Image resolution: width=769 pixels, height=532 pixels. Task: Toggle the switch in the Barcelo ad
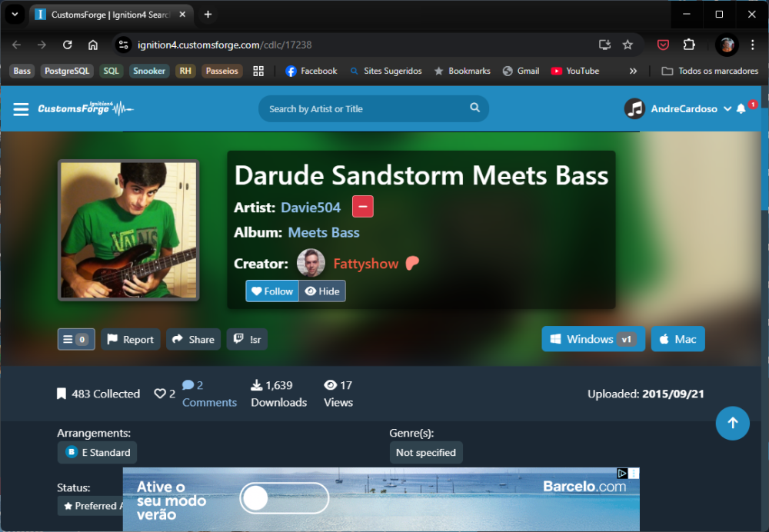pyautogui.click(x=284, y=498)
